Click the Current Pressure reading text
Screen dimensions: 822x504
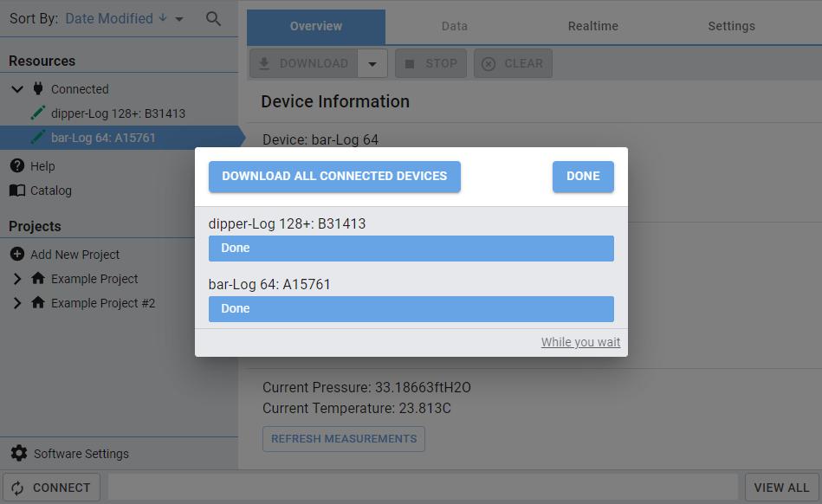(x=366, y=388)
